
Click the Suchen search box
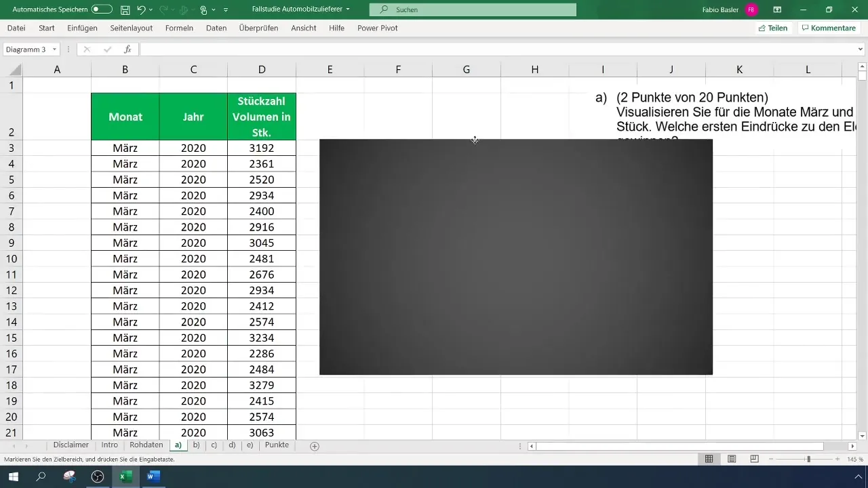(x=473, y=9)
